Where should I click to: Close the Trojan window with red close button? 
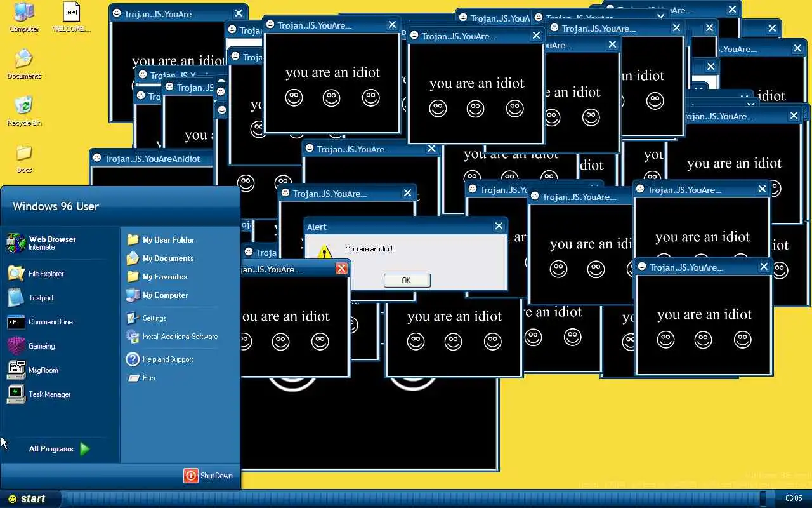click(341, 269)
